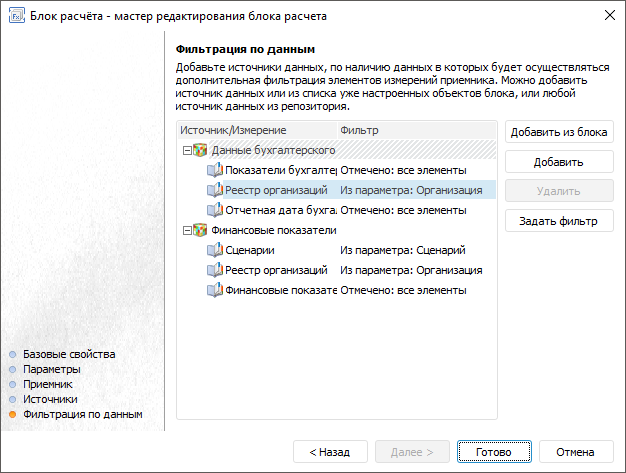Go to Базовые свойства wizard step

pyautogui.click(x=69, y=354)
